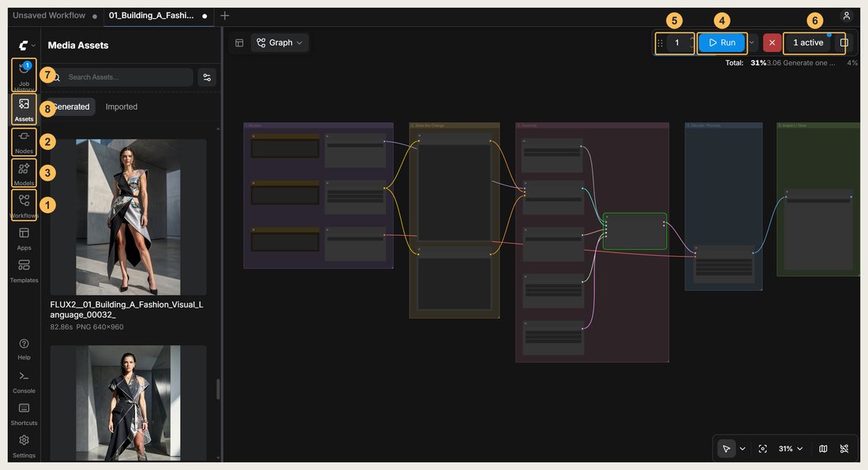Open the 1 active jobs button
The width and height of the screenshot is (868, 470).
coord(808,43)
